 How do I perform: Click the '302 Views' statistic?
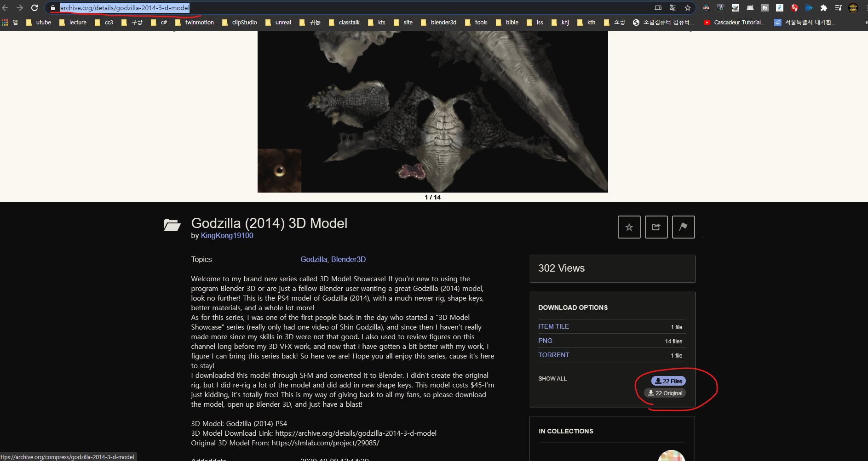coord(561,268)
